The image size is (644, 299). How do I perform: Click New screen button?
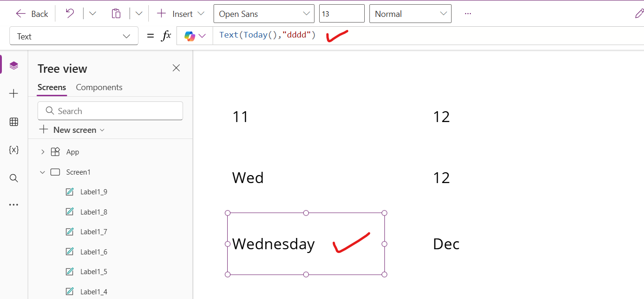click(x=72, y=130)
